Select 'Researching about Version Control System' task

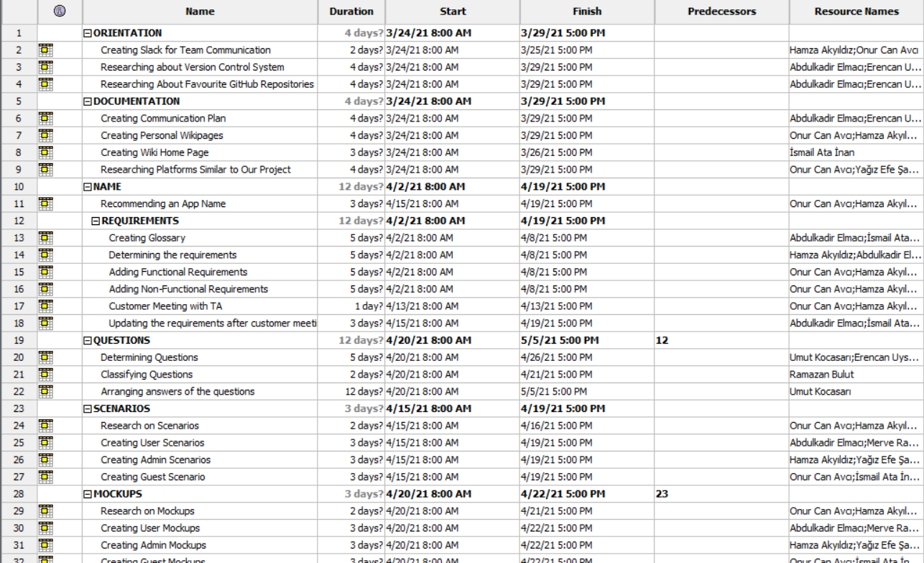[x=192, y=68]
